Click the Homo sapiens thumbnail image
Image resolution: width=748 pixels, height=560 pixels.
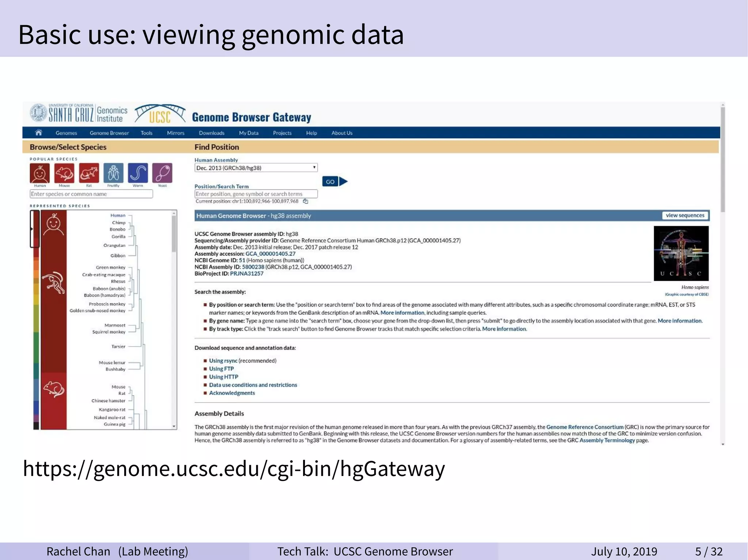[681, 253]
